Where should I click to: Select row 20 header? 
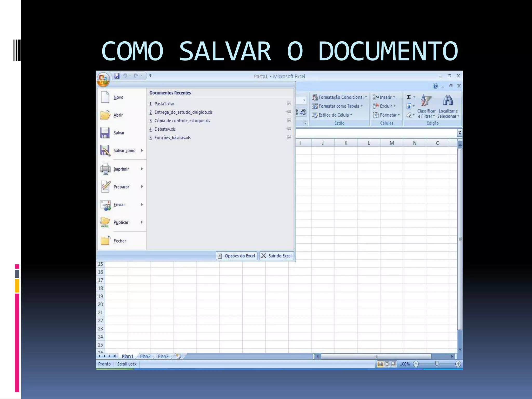pyautogui.click(x=100, y=304)
